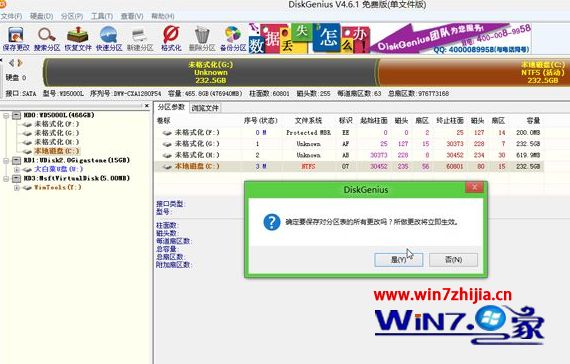Viewport: 570px width, 364px height.
Task: Open the Quick Partition (快速分区) tool
Action: (109, 39)
